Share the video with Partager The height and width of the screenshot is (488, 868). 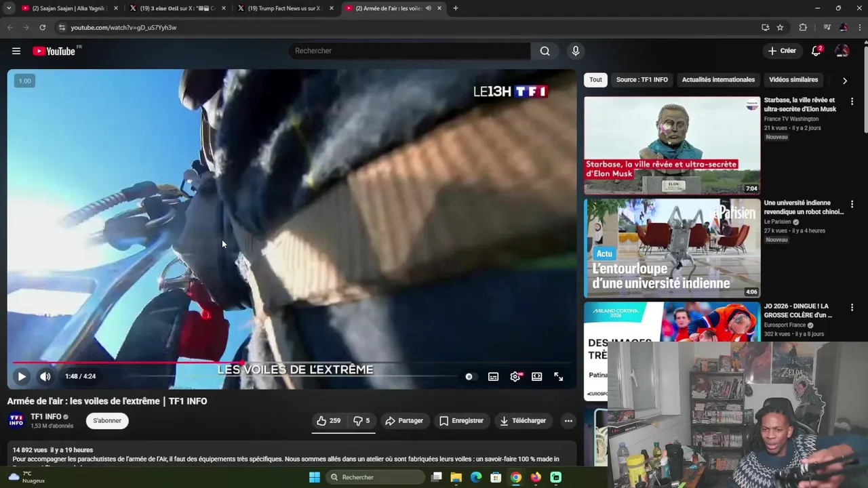(x=404, y=421)
